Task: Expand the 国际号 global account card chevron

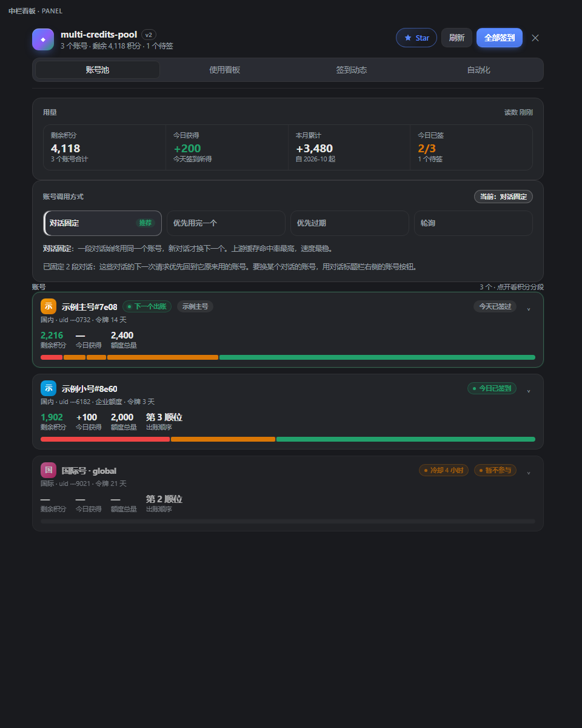Action: tap(529, 472)
